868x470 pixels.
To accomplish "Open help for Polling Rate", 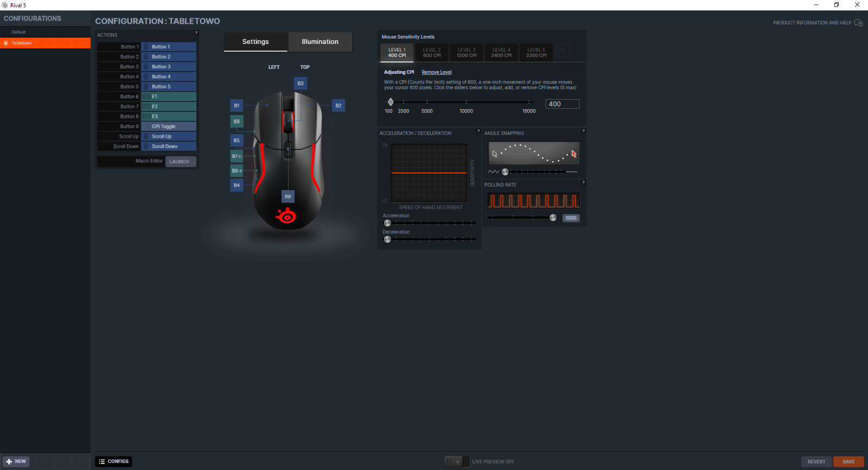I will (x=583, y=182).
